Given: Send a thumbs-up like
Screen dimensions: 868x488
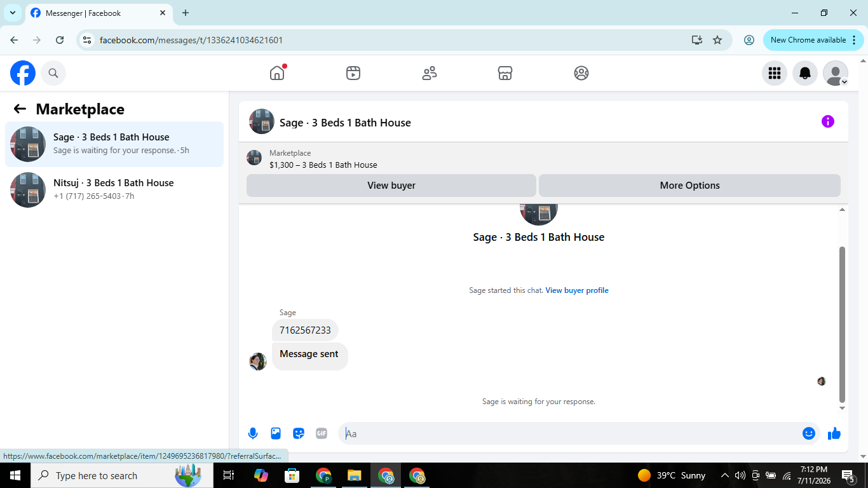Looking at the screenshot, I should [x=834, y=433].
